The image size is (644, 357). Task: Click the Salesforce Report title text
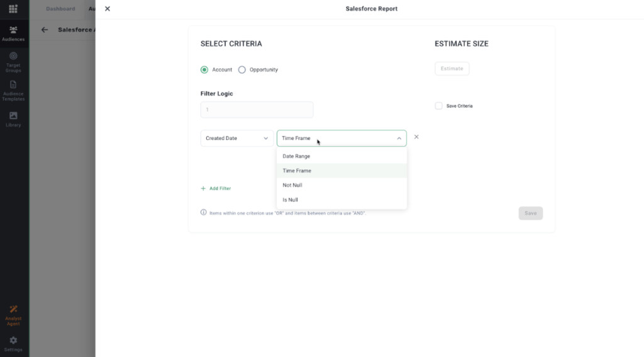371,9
